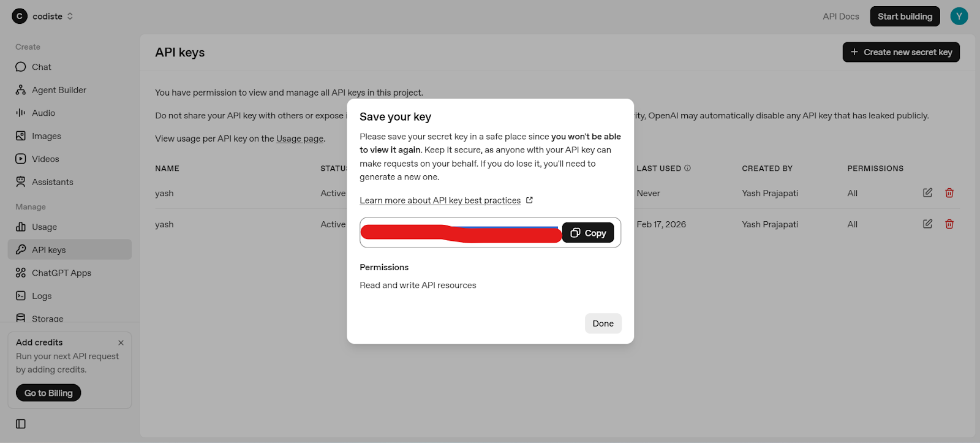This screenshot has width=980, height=443.
Task: Select the Images sidebar item
Action: tap(47, 136)
